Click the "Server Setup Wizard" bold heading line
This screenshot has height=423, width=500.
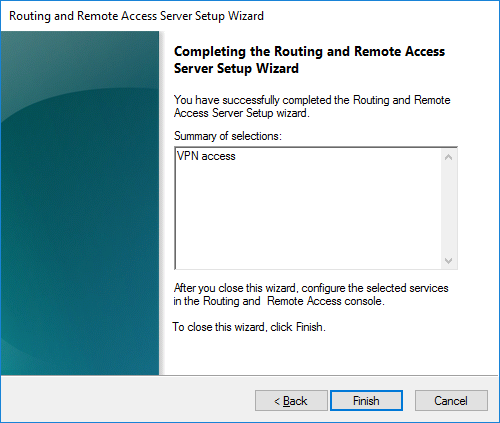[236, 68]
